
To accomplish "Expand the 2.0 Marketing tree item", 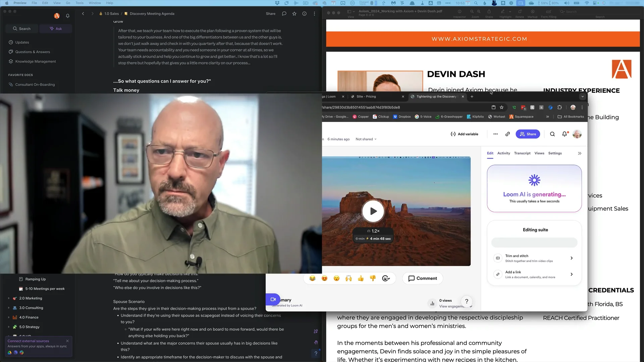I will click(x=9, y=298).
